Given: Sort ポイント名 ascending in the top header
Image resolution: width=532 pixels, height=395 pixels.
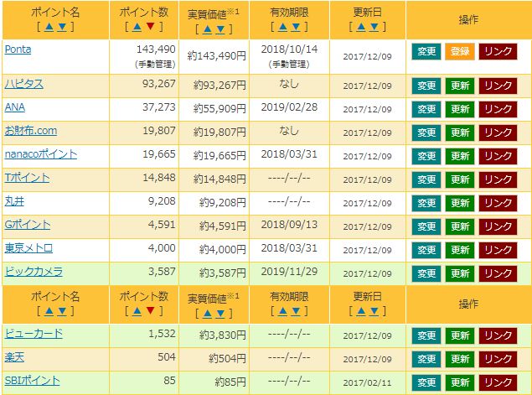Looking at the screenshot, I should point(49,27).
